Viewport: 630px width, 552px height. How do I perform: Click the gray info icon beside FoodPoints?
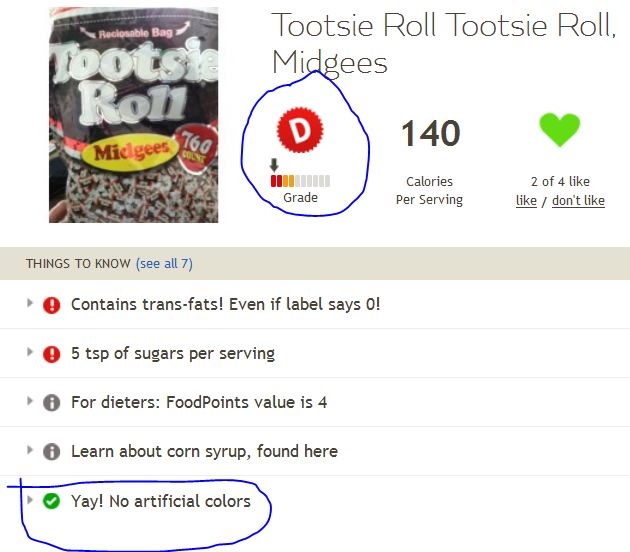[x=51, y=403]
